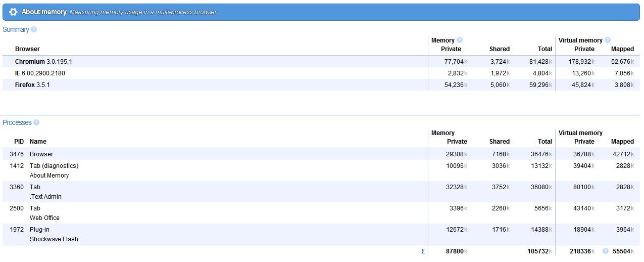The width and height of the screenshot is (644, 262).
Task: Click the help icon next to Processes
Action: click(36, 122)
